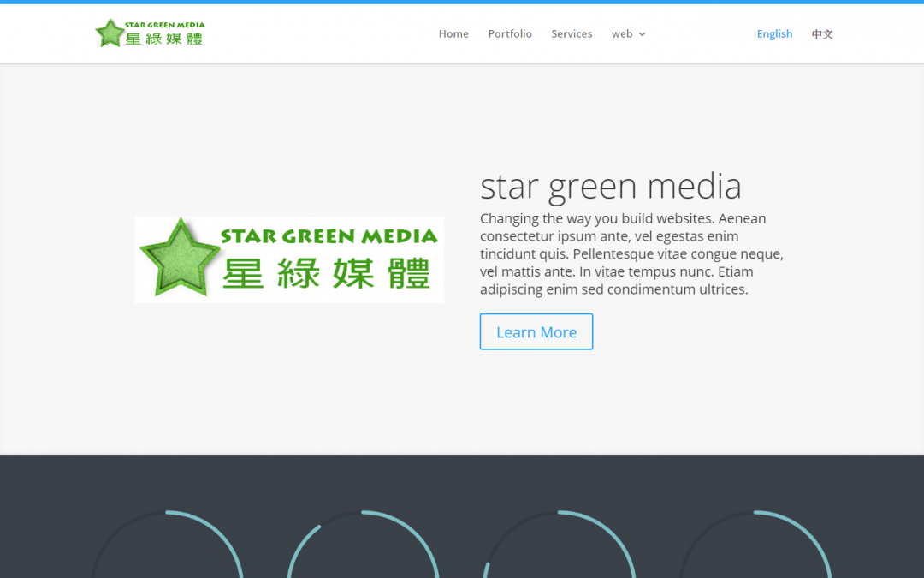Screen dimensions: 924x578
Task: Switch language to 中文
Action: (x=822, y=33)
